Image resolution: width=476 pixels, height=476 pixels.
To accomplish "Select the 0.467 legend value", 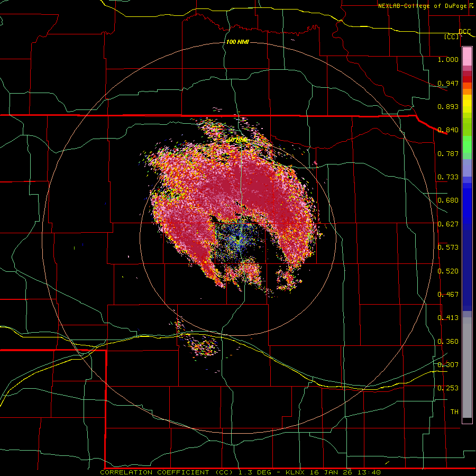I will pos(448,295).
